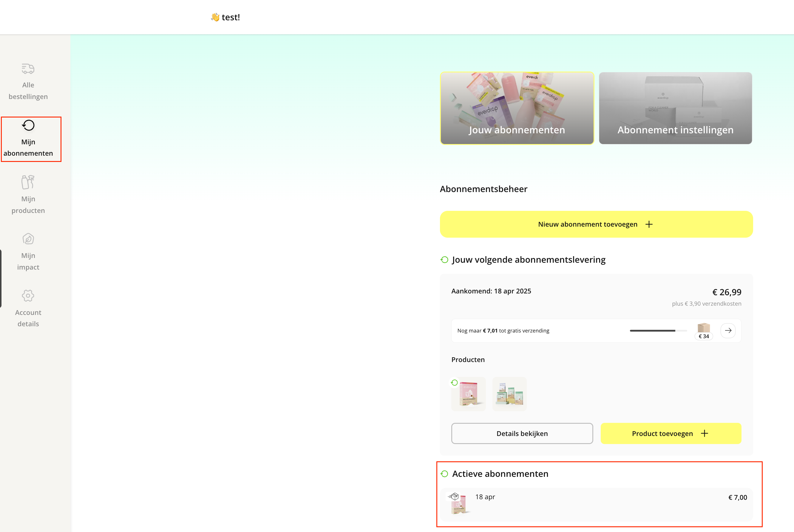The image size is (794, 532).
Task: Click the product bundle thumbnail
Action: coord(509,394)
